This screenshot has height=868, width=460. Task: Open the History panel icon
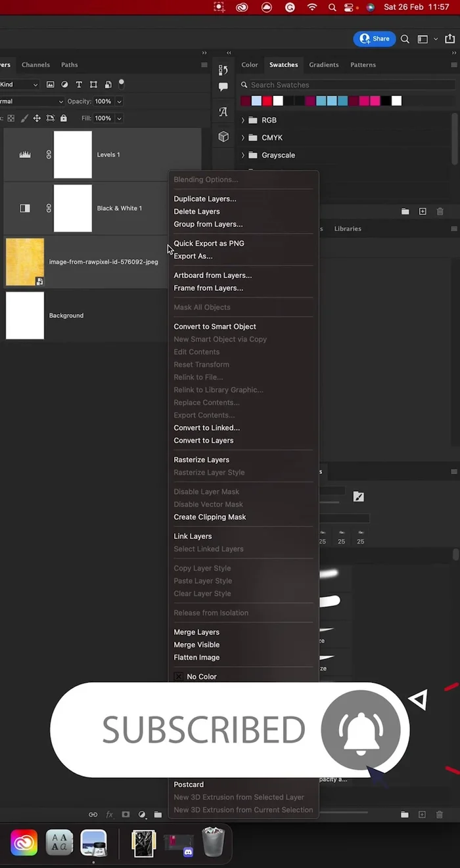(223, 70)
